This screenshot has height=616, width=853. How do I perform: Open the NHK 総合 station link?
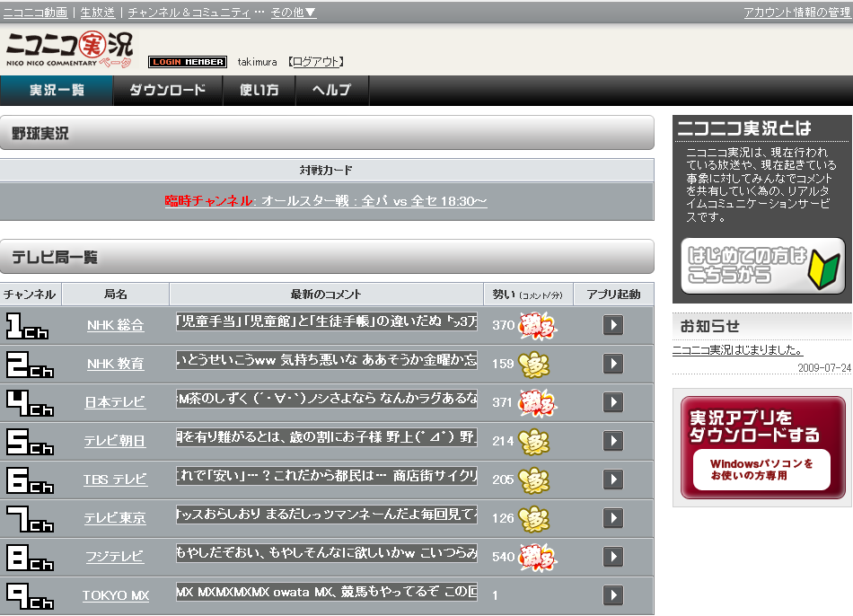pyautogui.click(x=115, y=325)
